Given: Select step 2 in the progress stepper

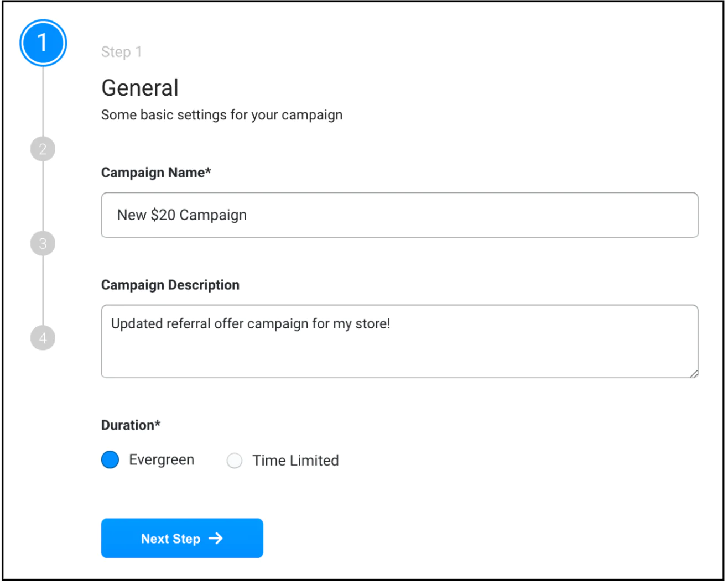Looking at the screenshot, I should [x=43, y=148].
